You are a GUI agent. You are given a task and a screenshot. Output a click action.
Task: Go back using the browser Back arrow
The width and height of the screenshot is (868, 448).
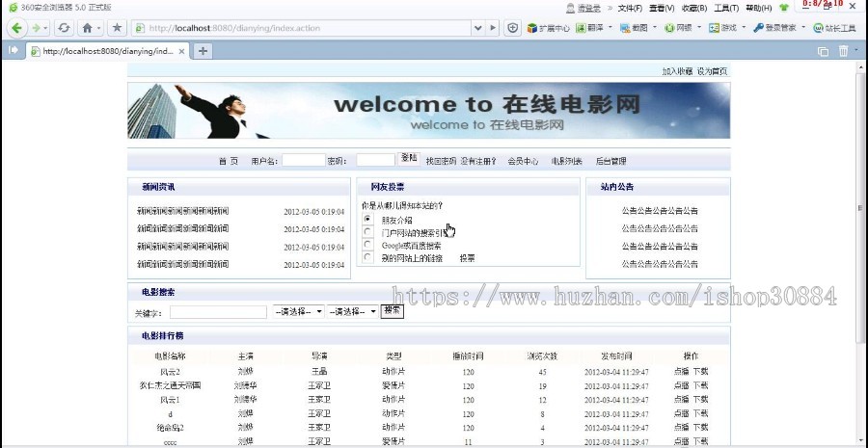pyautogui.click(x=16, y=28)
